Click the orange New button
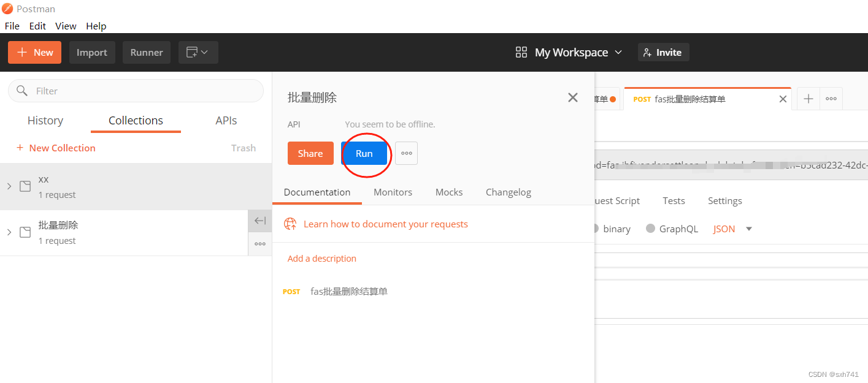 pyautogui.click(x=34, y=52)
